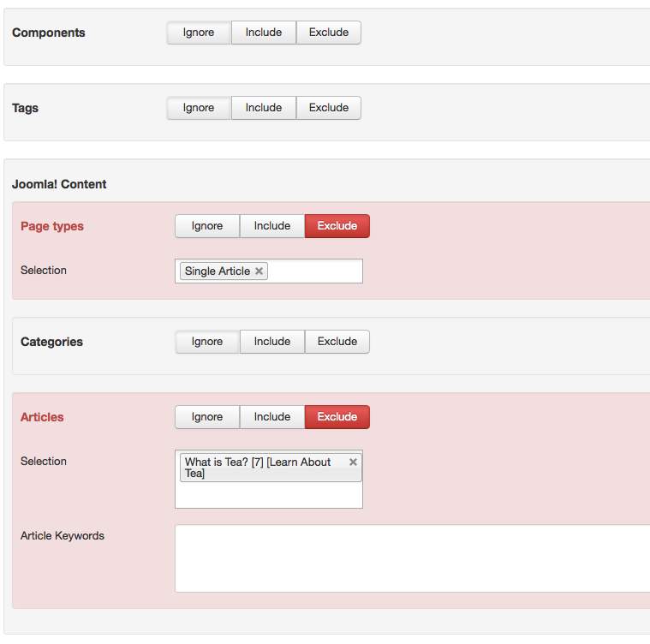Set Tags to Include
Image resolution: width=650 pixels, height=644 pixels.
pos(264,108)
